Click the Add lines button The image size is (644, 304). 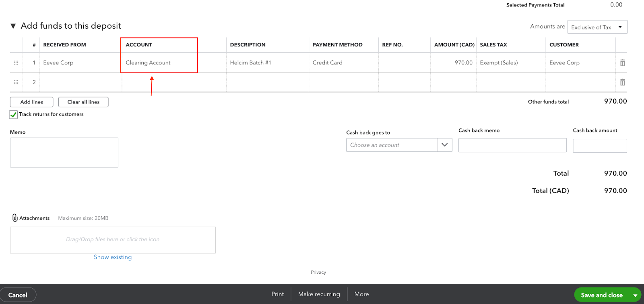[x=32, y=102]
